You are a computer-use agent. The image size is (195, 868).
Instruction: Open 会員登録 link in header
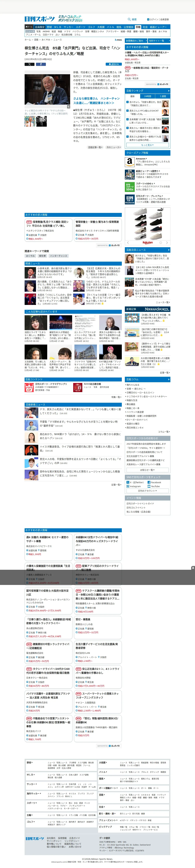[x=164, y=20]
